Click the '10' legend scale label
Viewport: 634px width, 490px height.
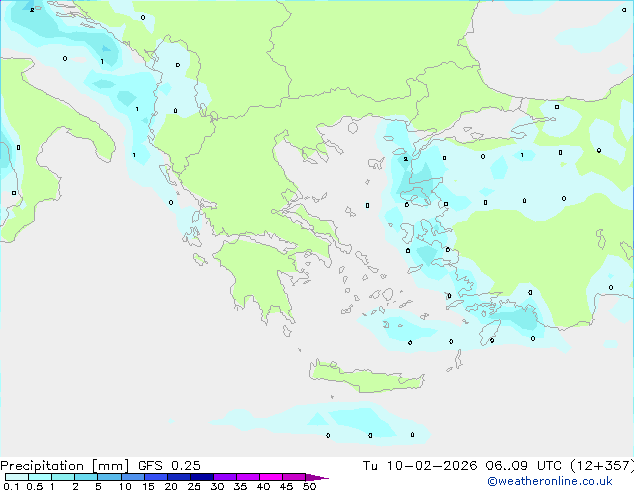125,486
